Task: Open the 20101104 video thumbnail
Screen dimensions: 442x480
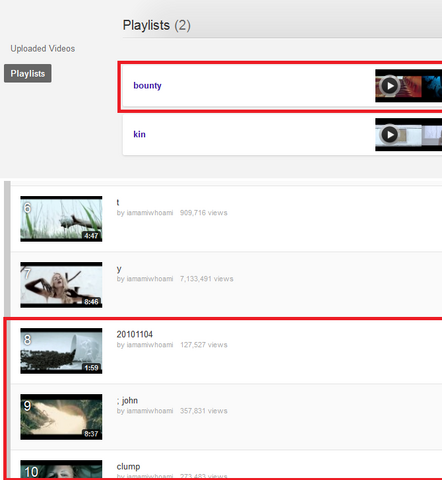Action: pos(61,351)
